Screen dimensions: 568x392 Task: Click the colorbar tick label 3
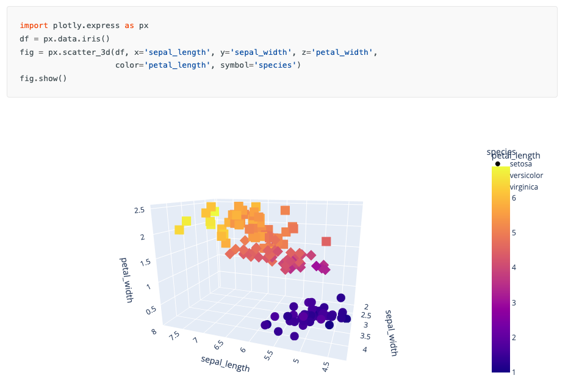pos(514,302)
